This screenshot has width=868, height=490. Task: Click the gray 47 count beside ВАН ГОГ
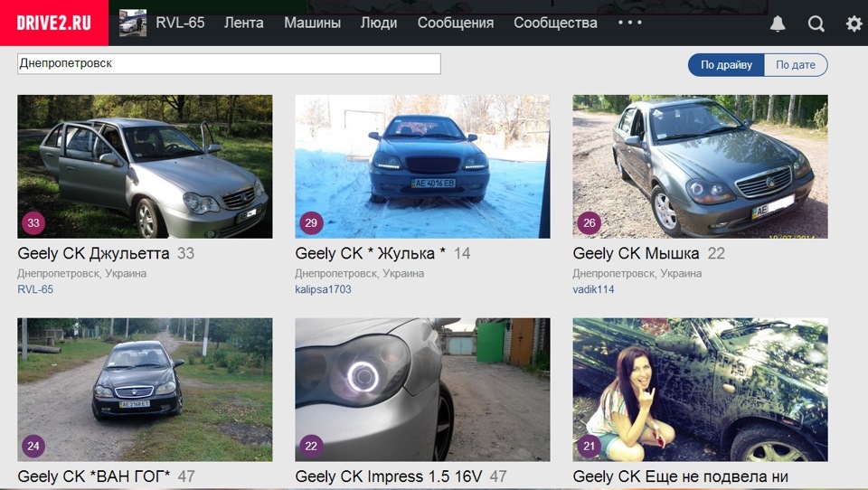coord(186,476)
